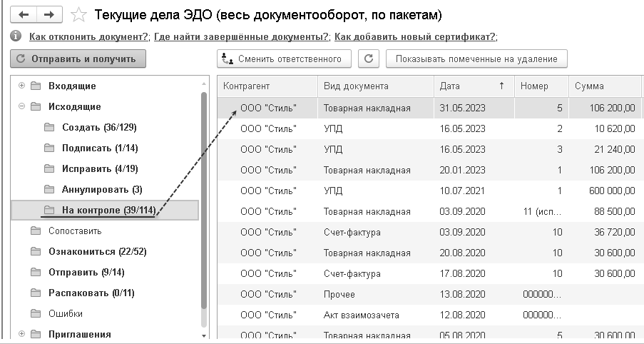Click date cell 20.01.2023
Screen dimensions: 644x344
[x=474, y=170]
